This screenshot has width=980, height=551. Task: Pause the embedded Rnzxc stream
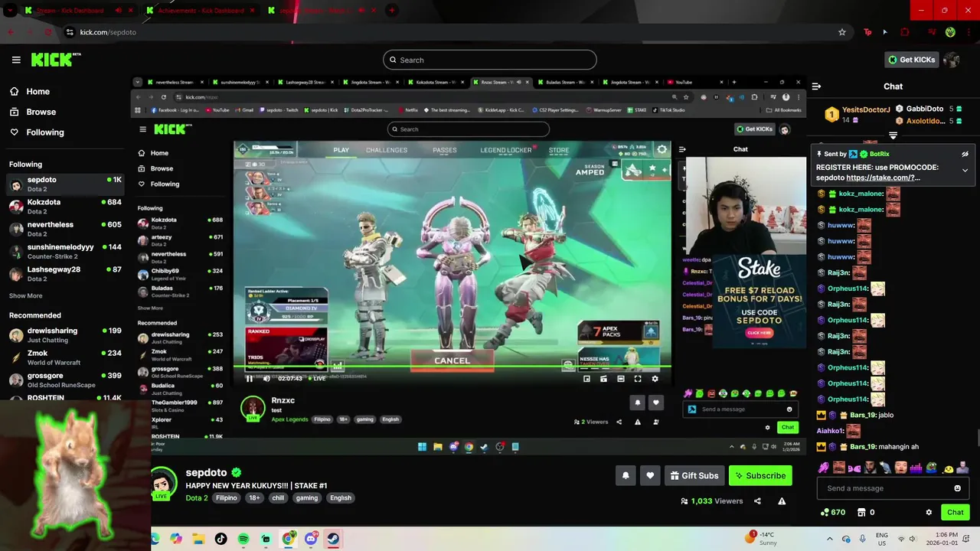249,378
